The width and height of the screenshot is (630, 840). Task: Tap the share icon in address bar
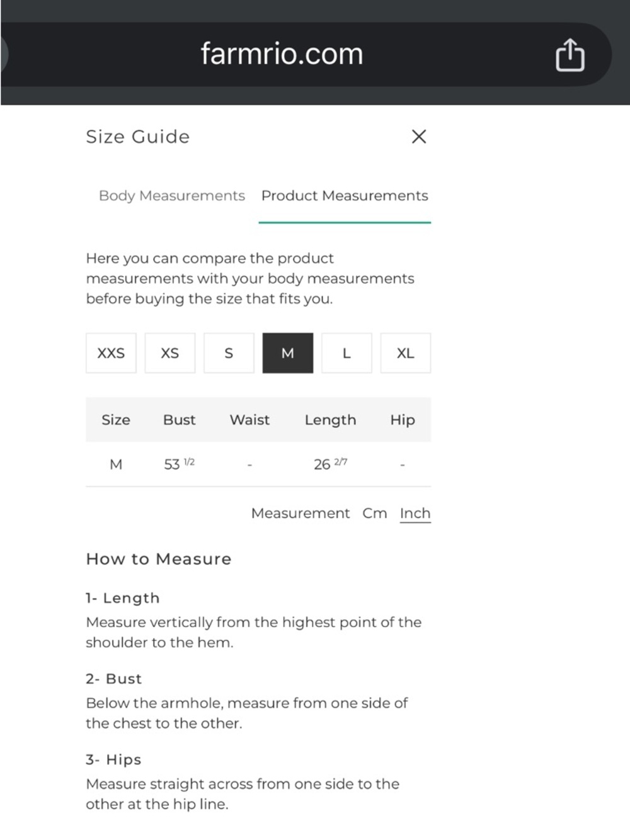[x=570, y=55]
